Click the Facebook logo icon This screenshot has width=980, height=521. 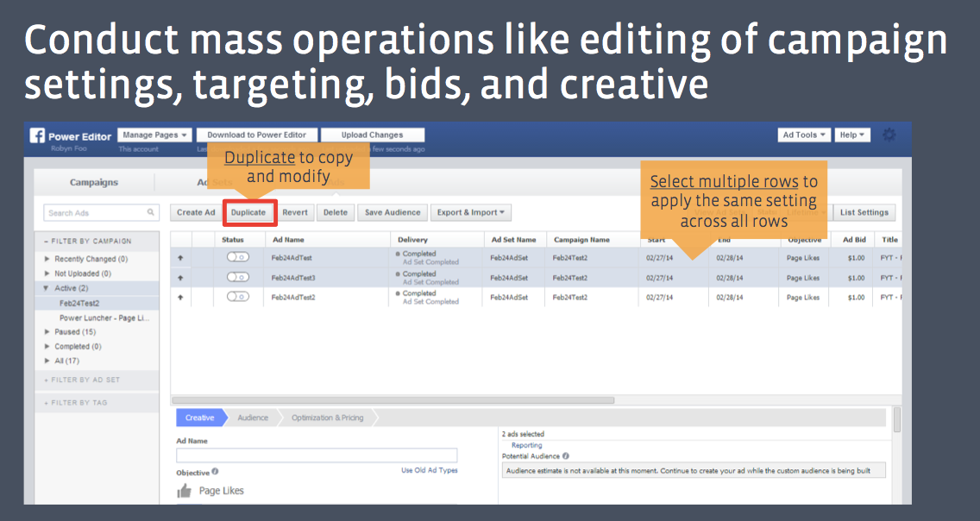[x=37, y=135]
